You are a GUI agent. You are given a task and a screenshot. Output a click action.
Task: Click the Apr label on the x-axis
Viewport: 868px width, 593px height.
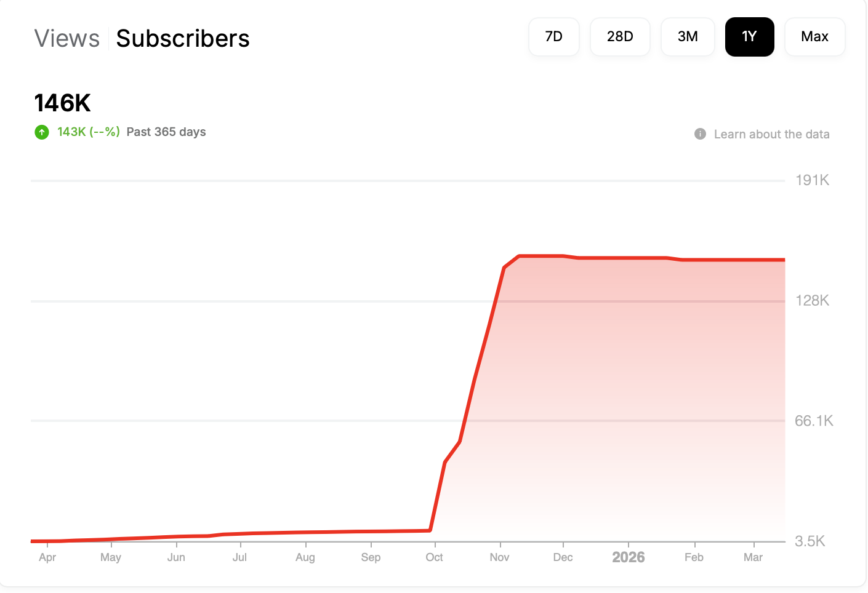tap(47, 557)
